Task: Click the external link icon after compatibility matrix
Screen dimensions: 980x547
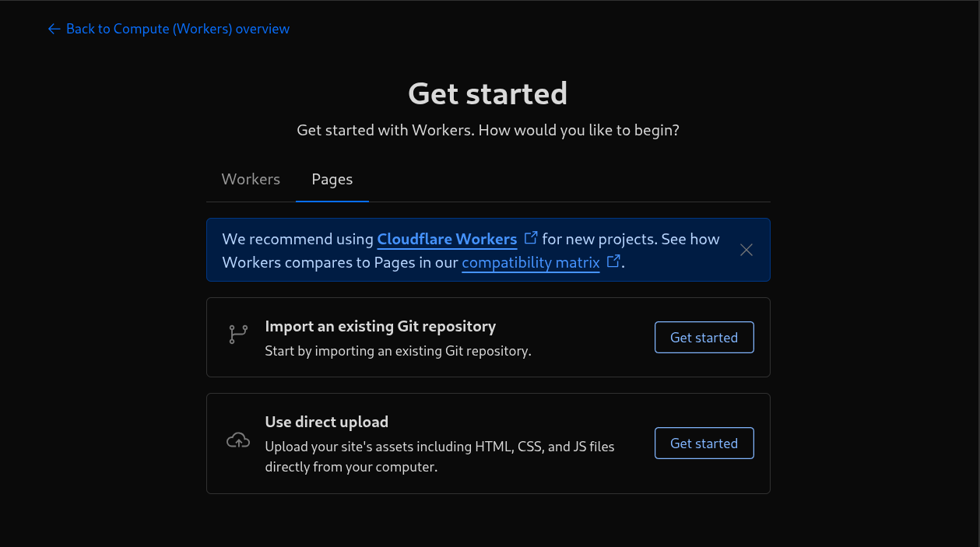Action: [x=613, y=261]
